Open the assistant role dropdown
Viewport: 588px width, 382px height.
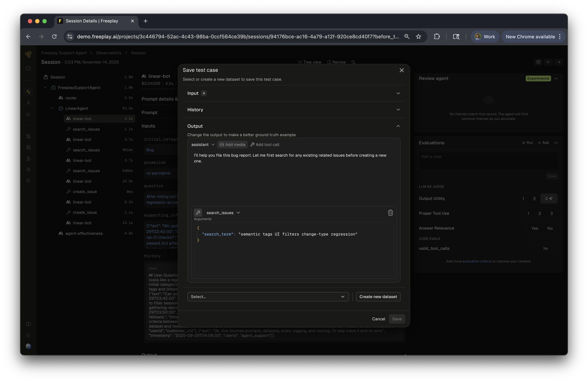pos(203,145)
